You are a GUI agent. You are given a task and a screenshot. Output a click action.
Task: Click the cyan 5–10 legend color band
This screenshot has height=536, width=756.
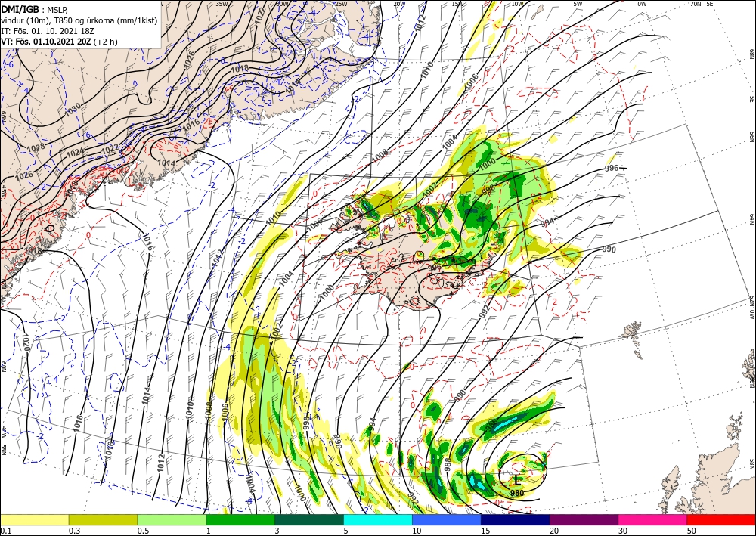click(378, 519)
